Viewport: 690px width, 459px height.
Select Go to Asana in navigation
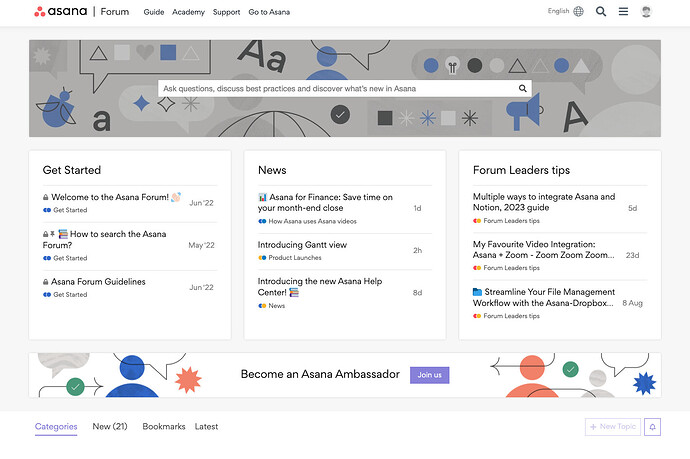click(x=269, y=12)
